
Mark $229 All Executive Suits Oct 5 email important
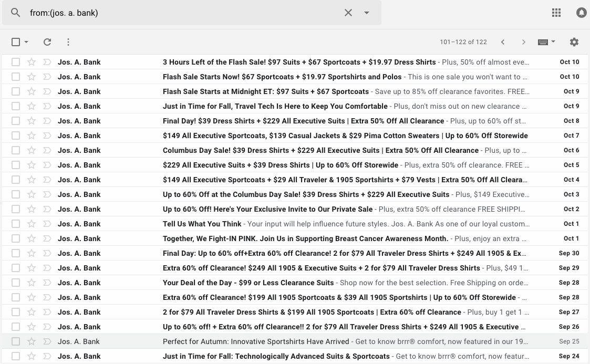[47, 165]
